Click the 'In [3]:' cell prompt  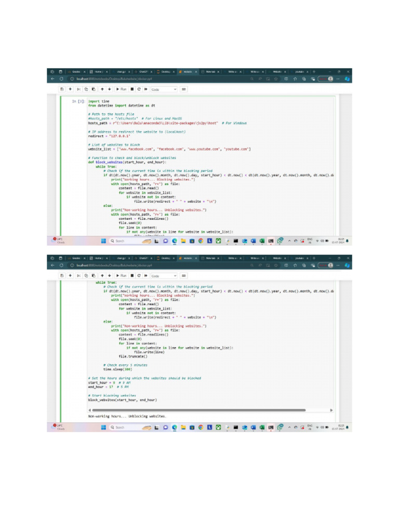[78, 101]
